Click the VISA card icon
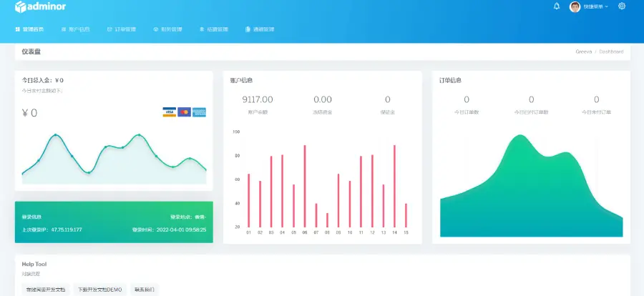 click(169, 112)
